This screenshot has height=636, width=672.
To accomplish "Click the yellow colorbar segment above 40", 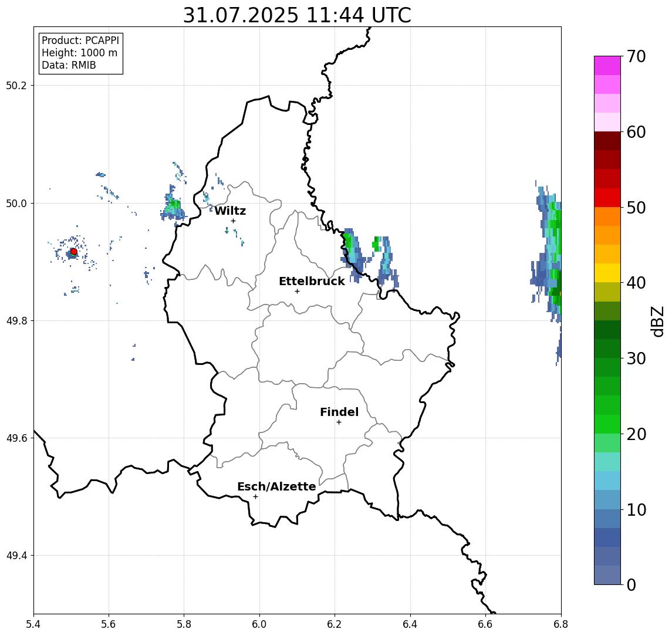I will point(607,273).
